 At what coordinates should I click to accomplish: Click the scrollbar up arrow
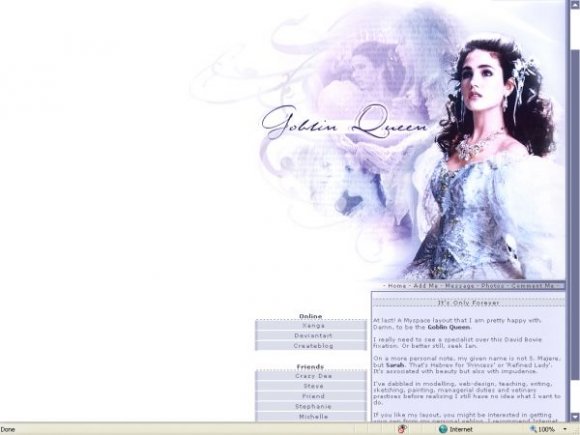tap(575, 4)
